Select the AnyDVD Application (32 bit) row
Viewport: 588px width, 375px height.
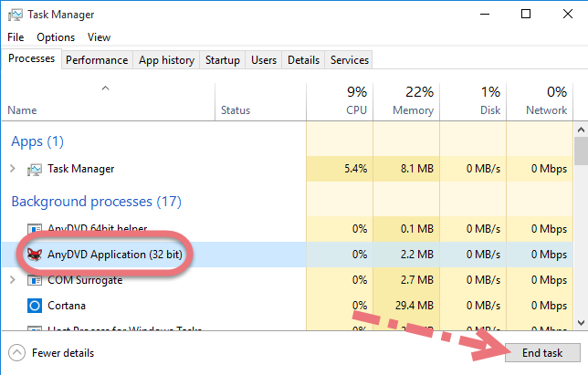coord(288,255)
